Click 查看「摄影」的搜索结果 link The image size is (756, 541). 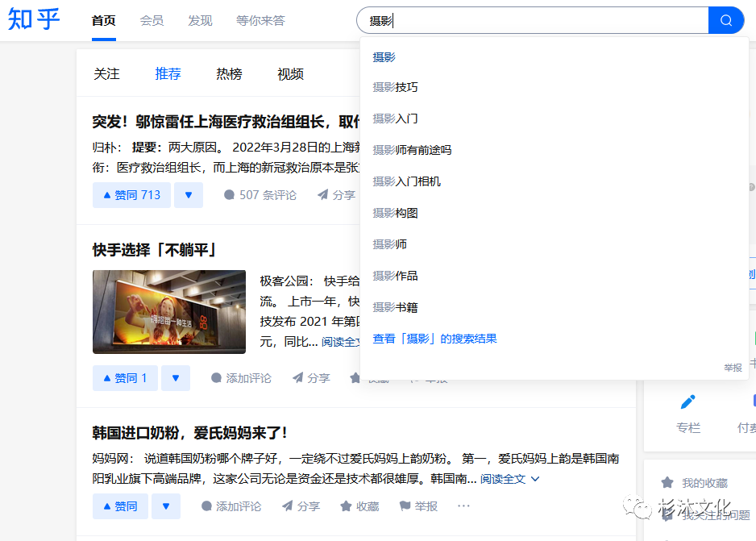(x=435, y=339)
